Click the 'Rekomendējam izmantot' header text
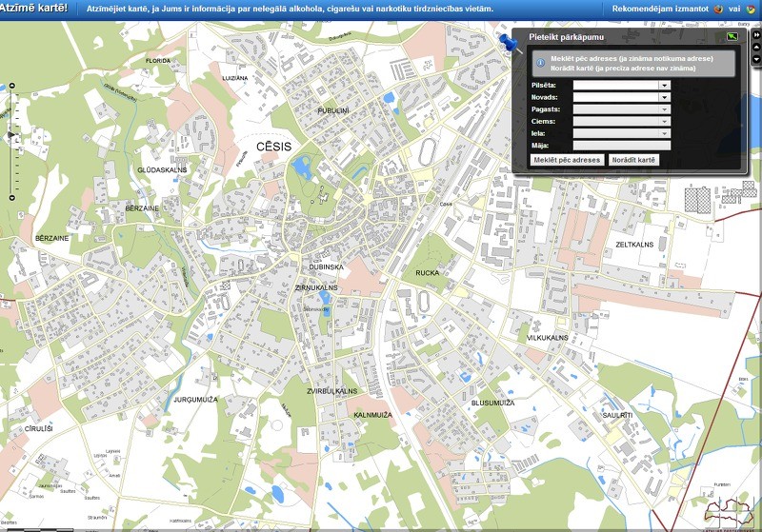The image size is (762, 532). point(660,9)
